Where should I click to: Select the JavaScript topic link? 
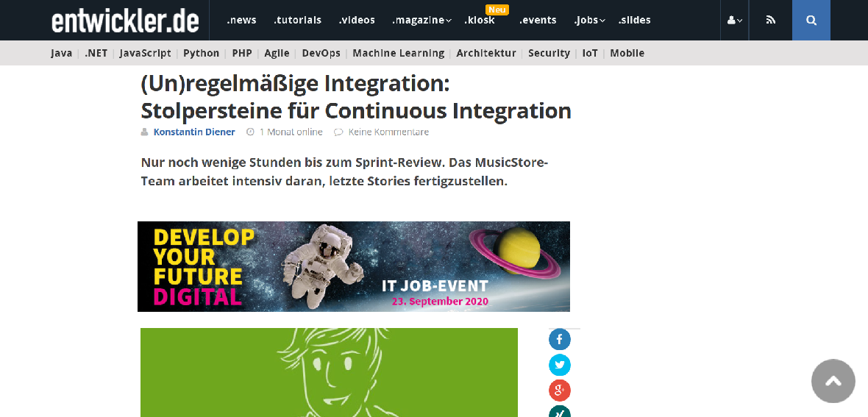145,53
